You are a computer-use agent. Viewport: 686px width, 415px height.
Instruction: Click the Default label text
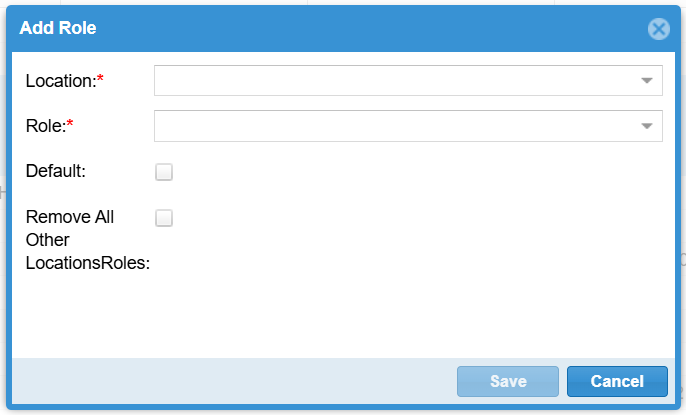coord(56,171)
